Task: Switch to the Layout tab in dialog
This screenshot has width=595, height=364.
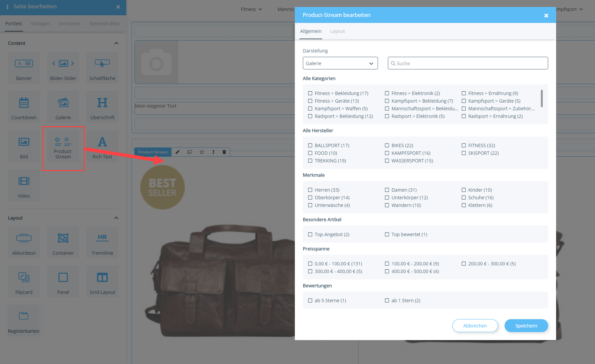Action: tap(337, 31)
